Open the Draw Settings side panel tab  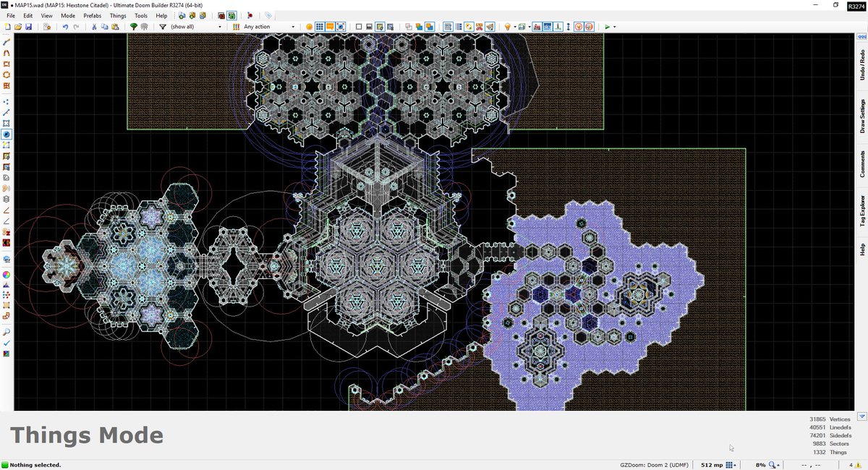(862, 116)
